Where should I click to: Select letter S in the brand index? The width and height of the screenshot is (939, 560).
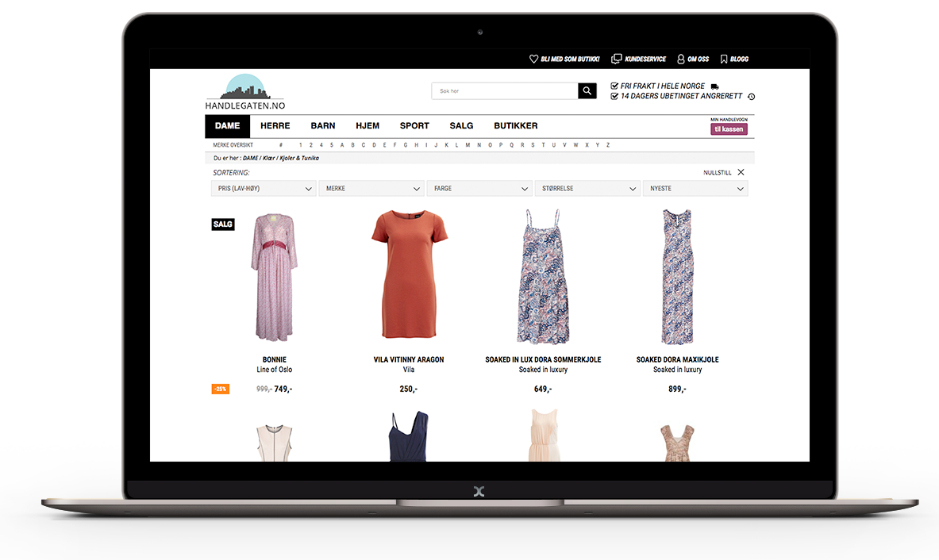[533, 145]
